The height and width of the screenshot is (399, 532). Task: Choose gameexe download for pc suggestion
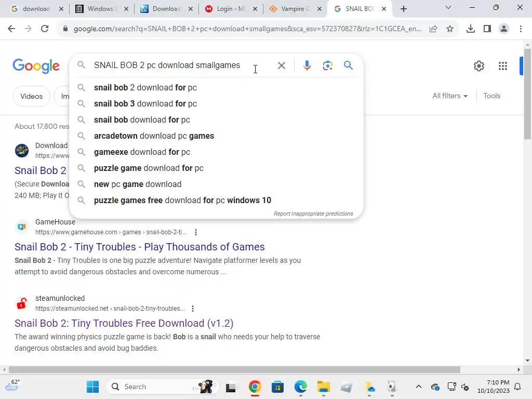[216, 152]
